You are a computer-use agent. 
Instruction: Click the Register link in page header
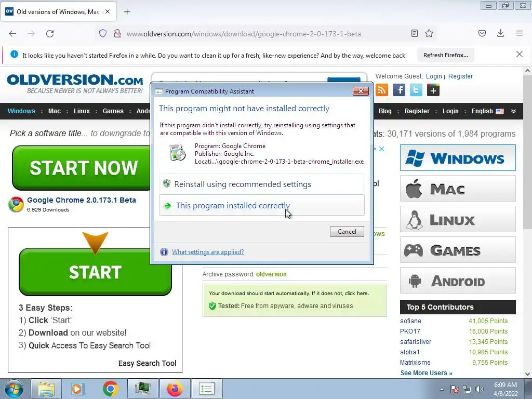click(x=460, y=76)
